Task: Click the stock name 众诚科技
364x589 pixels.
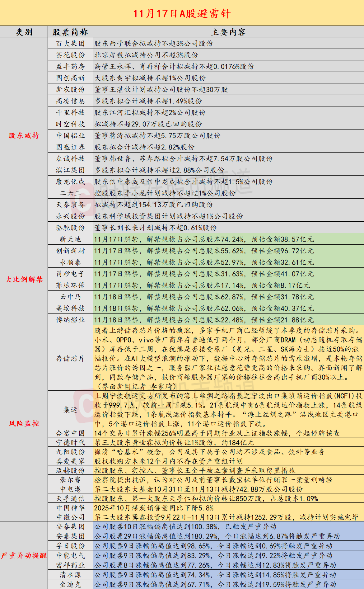Action: coord(70,159)
